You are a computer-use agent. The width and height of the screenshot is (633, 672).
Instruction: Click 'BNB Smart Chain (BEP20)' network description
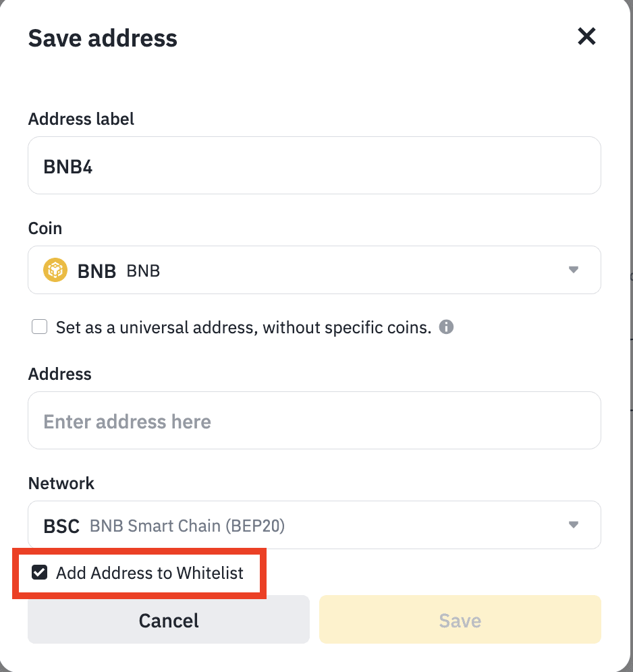click(x=187, y=526)
